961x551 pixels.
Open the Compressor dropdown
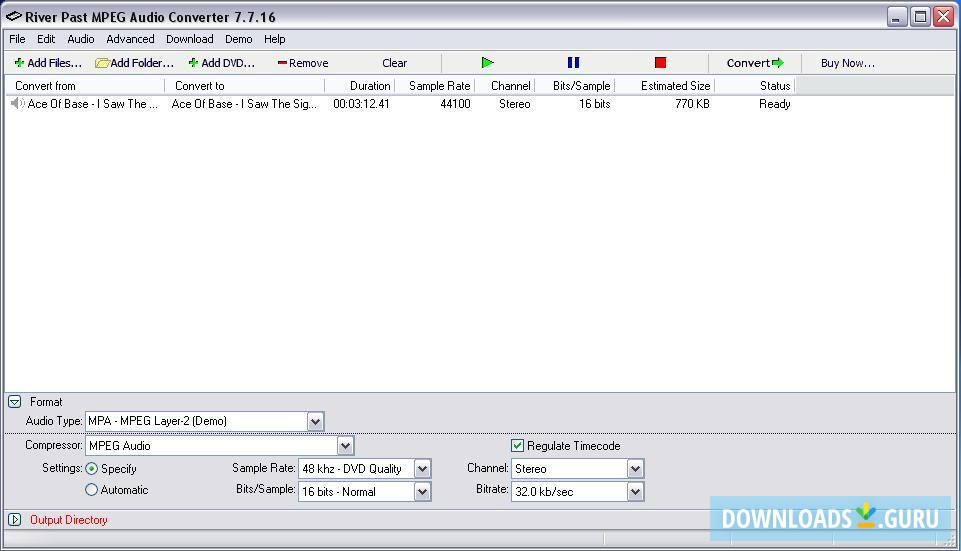(x=345, y=446)
